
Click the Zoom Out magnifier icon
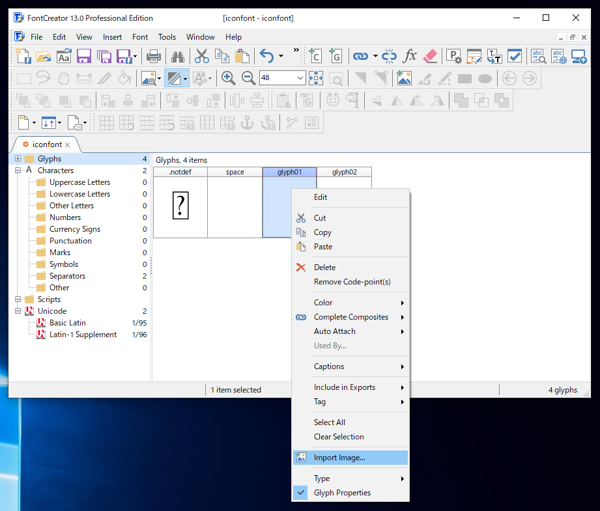(248, 78)
